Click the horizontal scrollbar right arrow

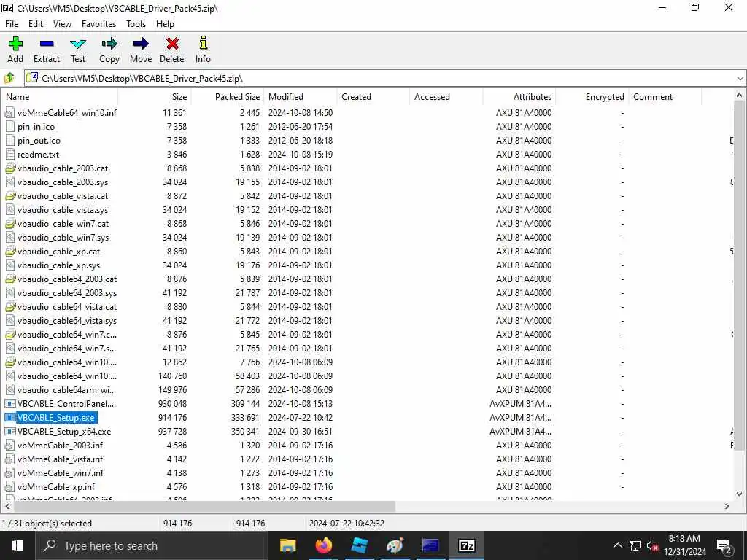point(727,506)
